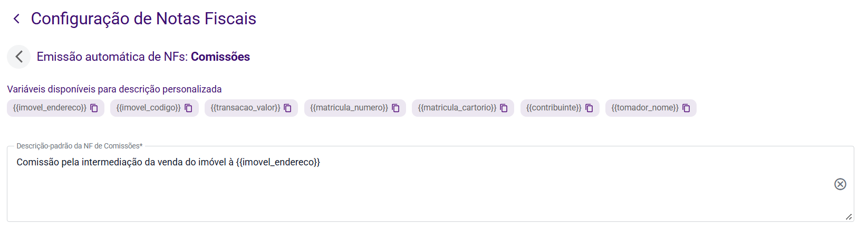The height and width of the screenshot is (233, 868).
Task: Go back using the top-left chevron arrow
Action: [x=16, y=19]
